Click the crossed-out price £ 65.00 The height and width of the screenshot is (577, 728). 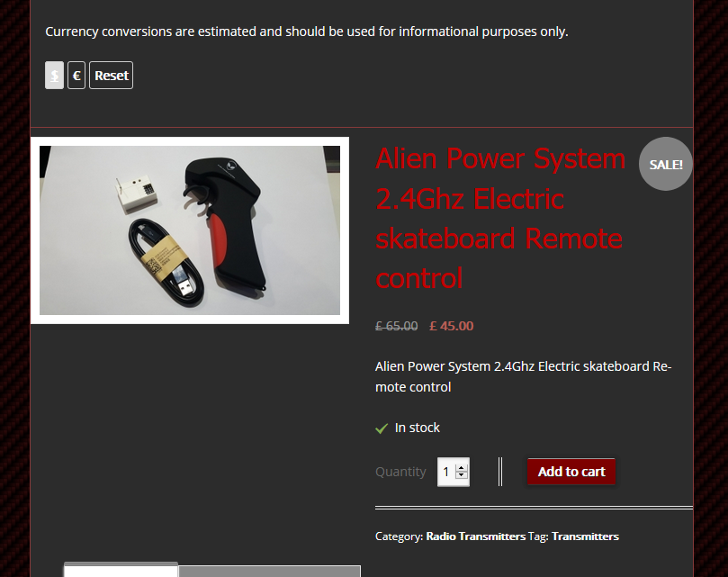[x=397, y=326]
